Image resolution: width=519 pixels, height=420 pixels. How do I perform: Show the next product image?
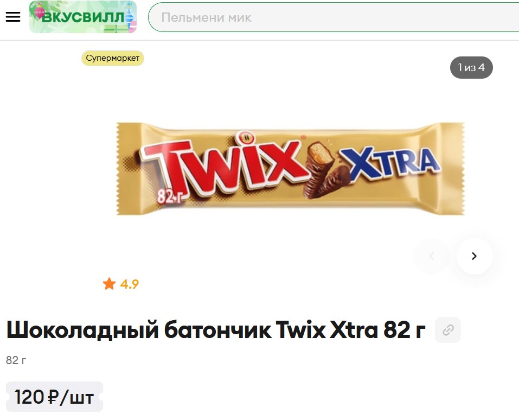point(475,256)
